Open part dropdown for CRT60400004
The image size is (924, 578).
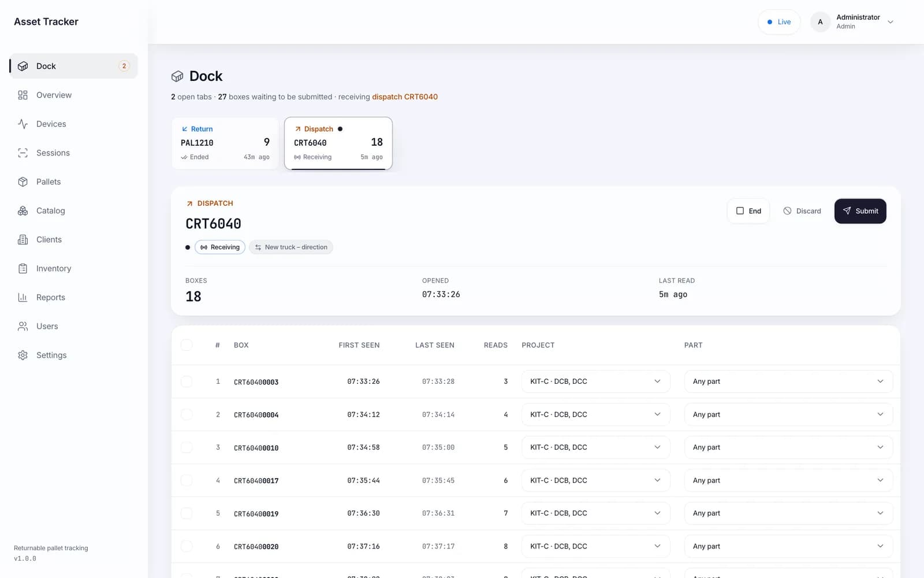788,414
